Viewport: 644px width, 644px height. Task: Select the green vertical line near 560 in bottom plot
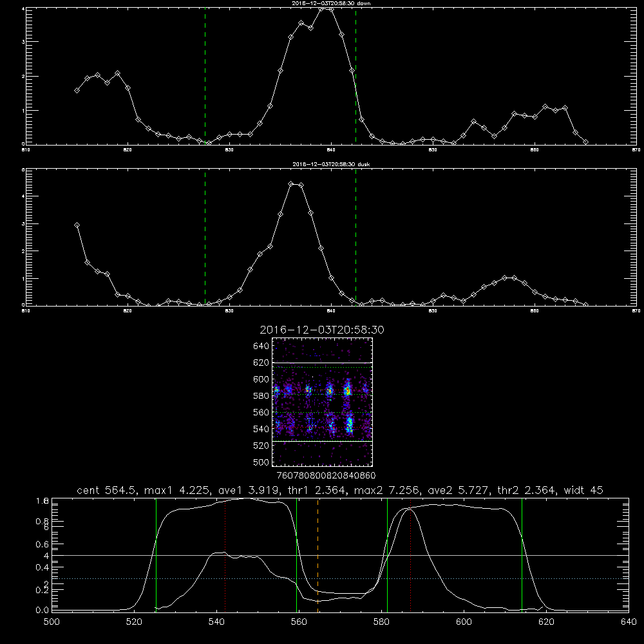pos(296,555)
